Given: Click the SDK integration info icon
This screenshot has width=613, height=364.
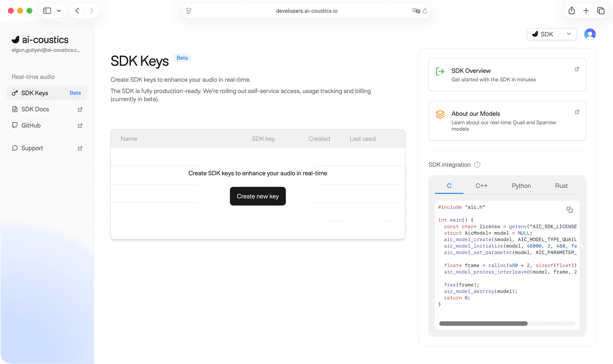Looking at the screenshot, I should (x=477, y=165).
